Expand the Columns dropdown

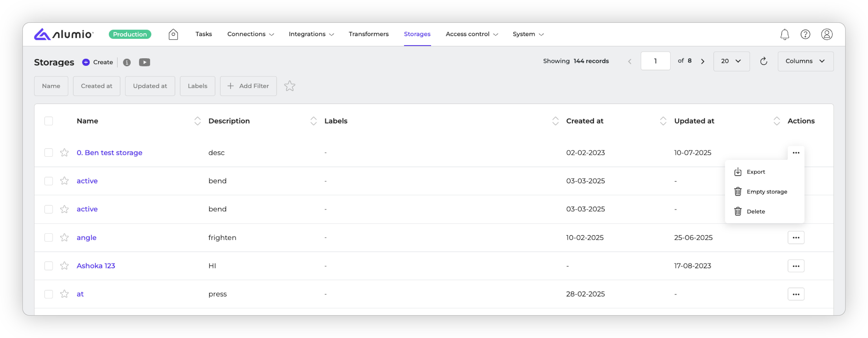805,61
